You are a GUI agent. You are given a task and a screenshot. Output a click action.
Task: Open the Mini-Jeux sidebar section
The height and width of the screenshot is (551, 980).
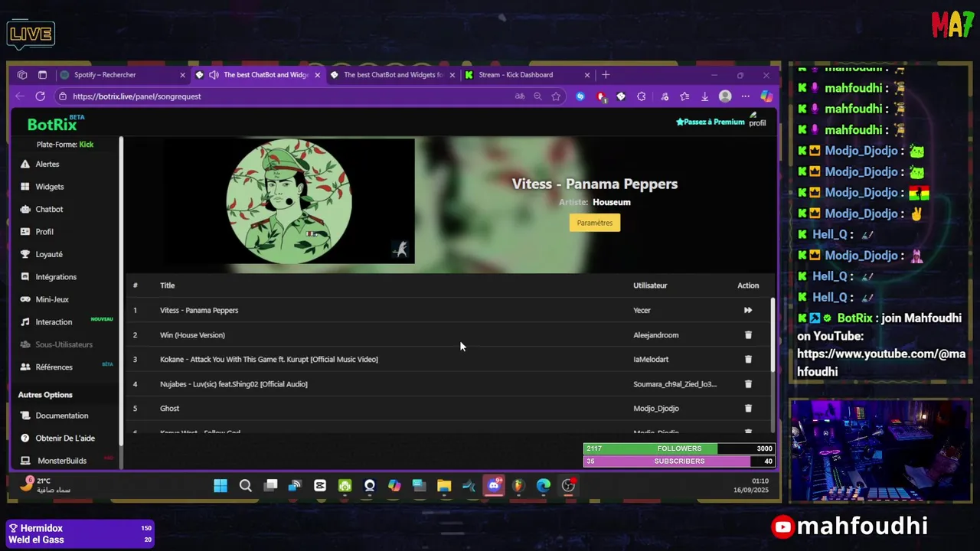[52, 299]
